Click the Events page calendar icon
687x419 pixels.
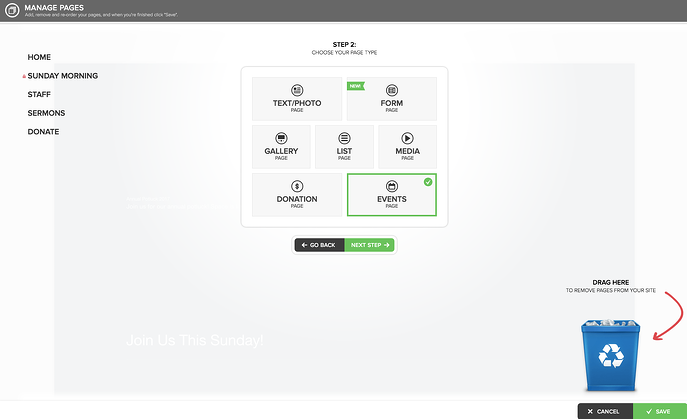(392, 186)
